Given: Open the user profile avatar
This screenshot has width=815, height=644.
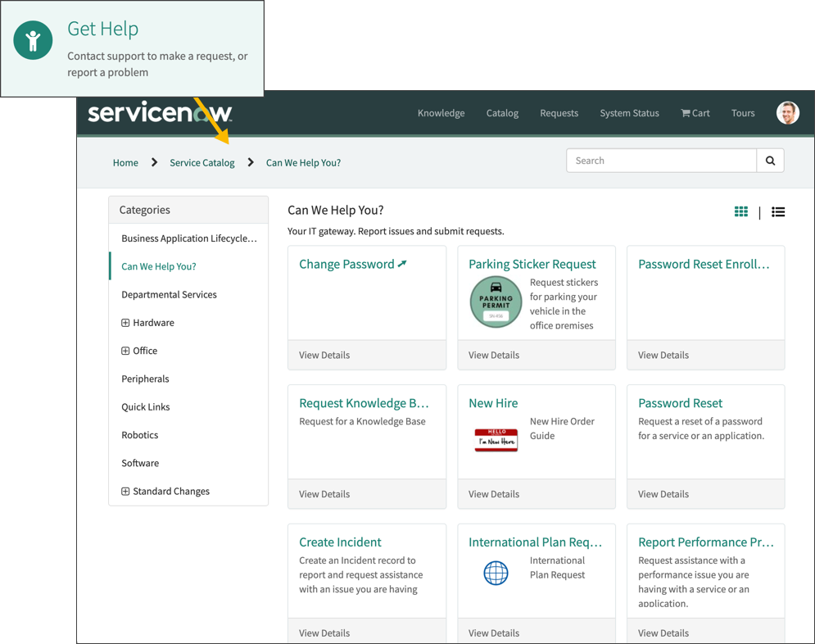Looking at the screenshot, I should tap(786, 112).
